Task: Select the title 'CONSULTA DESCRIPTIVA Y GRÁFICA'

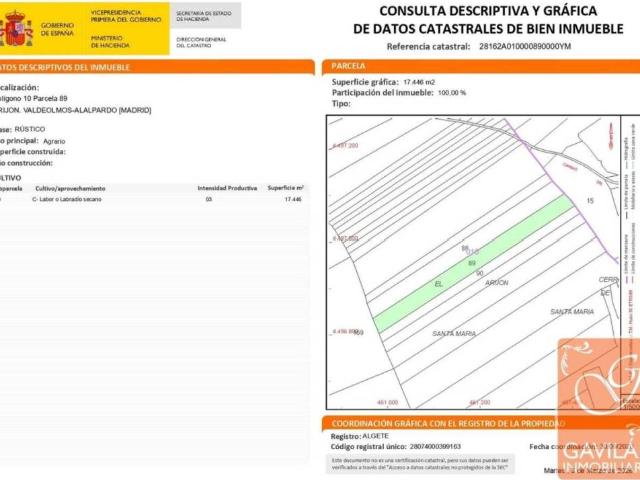Action: pyautogui.click(x=488, y=11)
